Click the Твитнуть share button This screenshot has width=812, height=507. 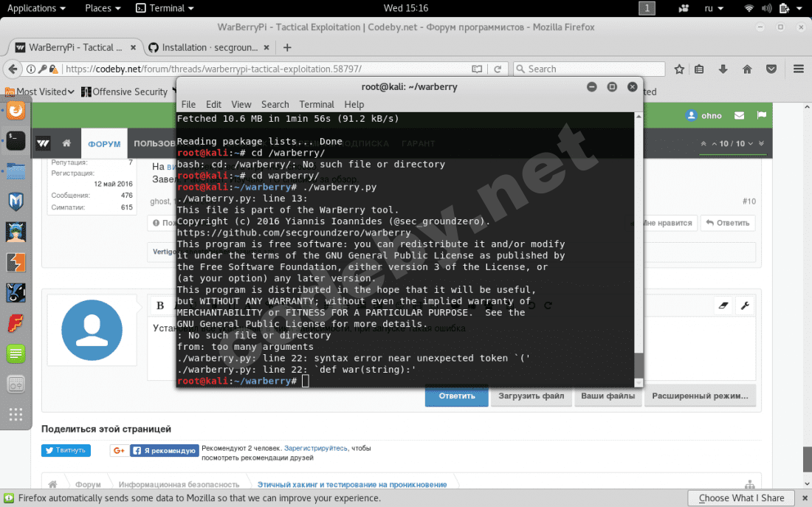click(x=66, y=451)
